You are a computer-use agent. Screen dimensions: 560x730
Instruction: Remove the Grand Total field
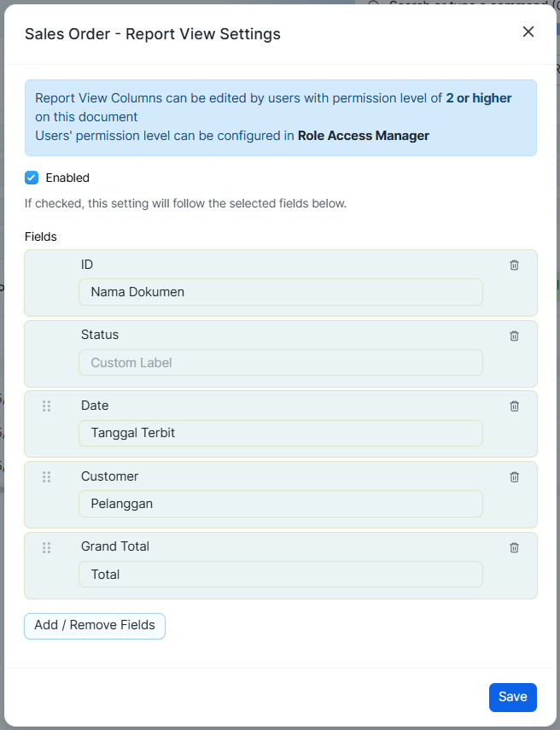tap(514, 547)
